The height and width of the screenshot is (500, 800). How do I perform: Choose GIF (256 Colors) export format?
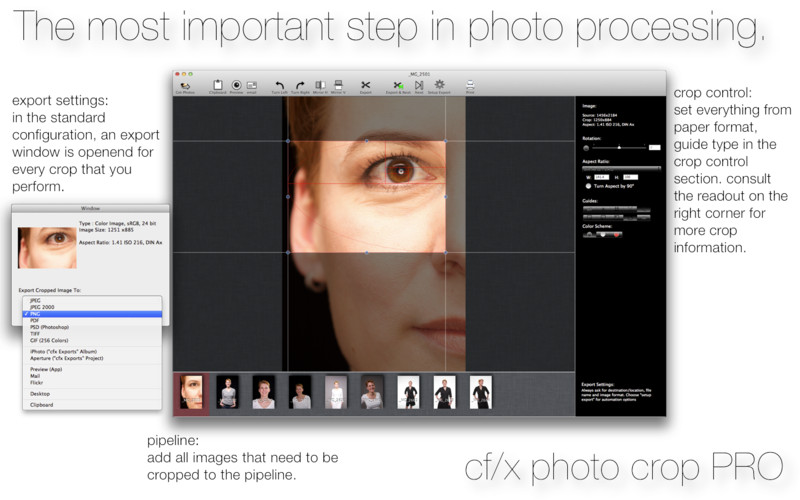tap(92, 340)
